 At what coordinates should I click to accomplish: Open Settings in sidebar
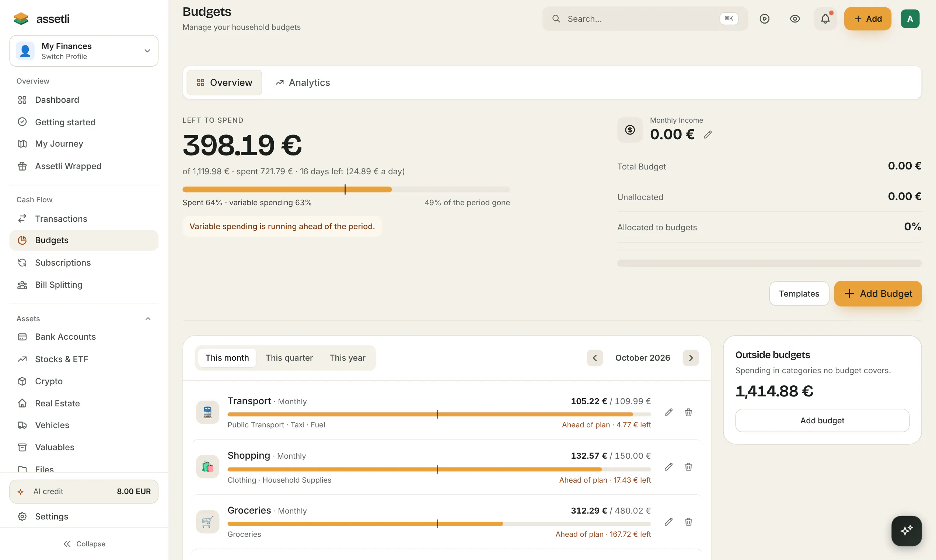[x=84, y=516]
